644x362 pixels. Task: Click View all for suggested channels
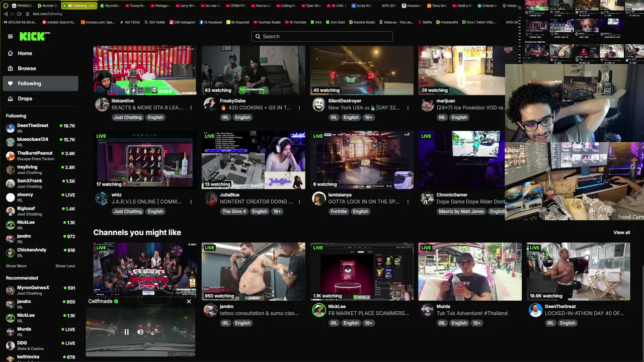(621, 232)
